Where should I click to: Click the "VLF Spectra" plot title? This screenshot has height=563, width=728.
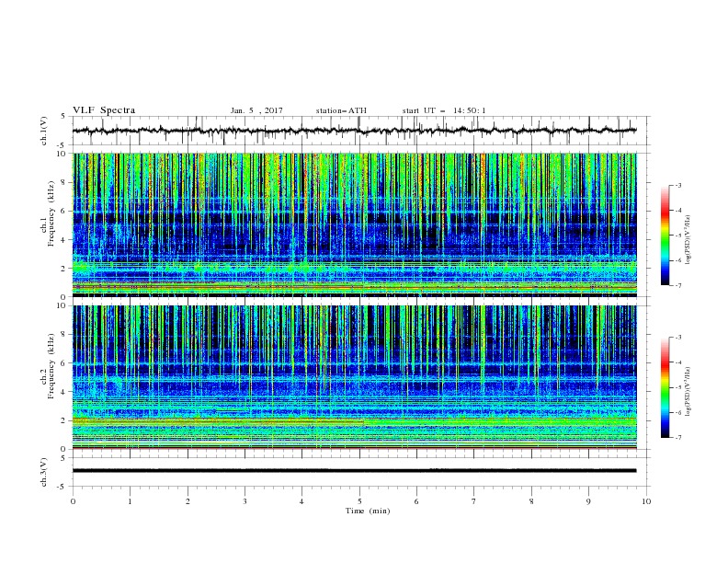104,110
